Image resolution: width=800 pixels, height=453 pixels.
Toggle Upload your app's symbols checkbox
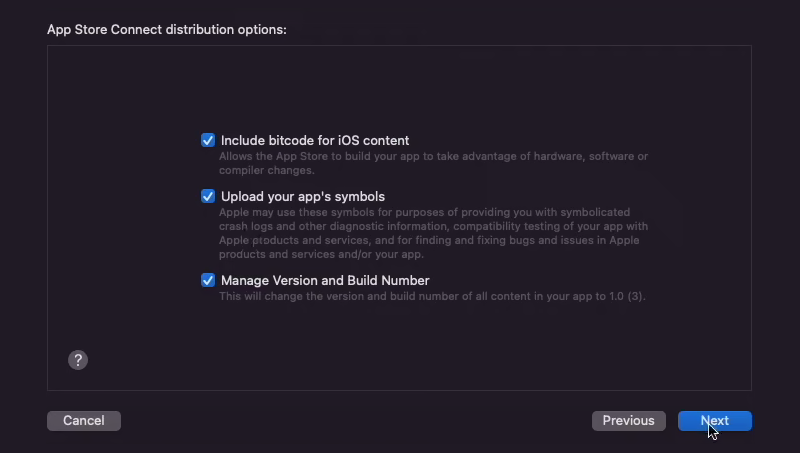208,196
